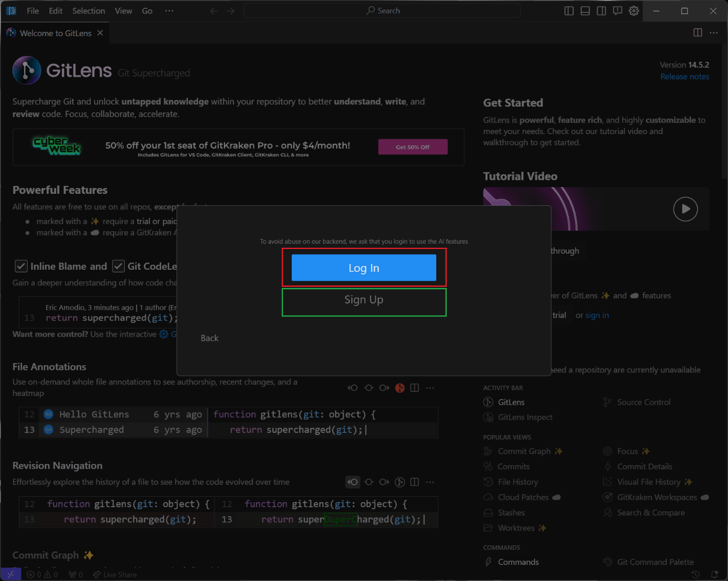The image size is (728, 581).
Task: Navigate forward with title bar arrow
Action: point(230,11)
